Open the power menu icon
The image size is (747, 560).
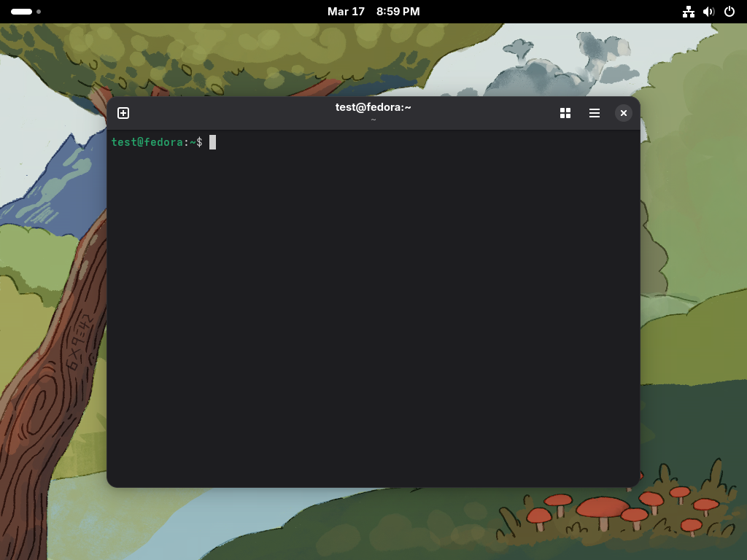point(729,12)
